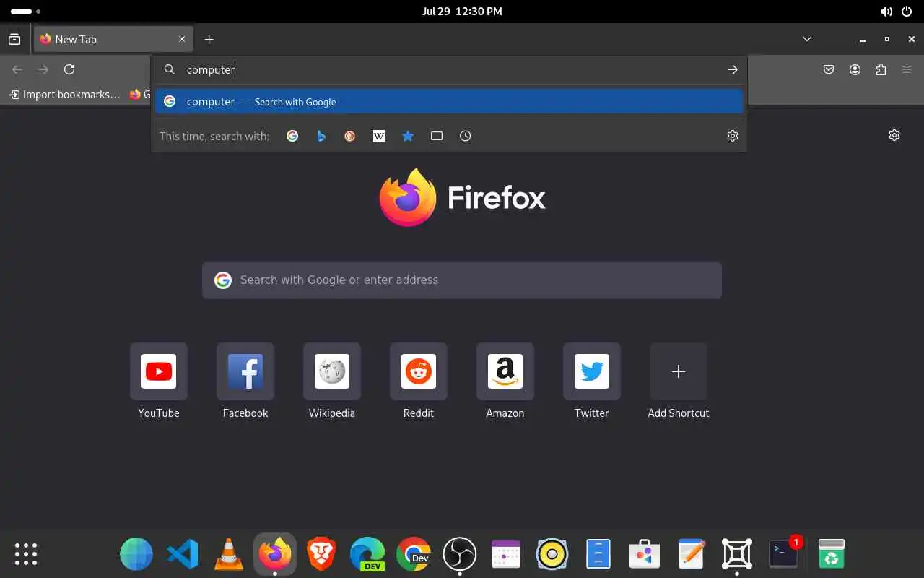Search open tabs using the tab icon
The image size is (924, 578).
(x=437, y=136)
